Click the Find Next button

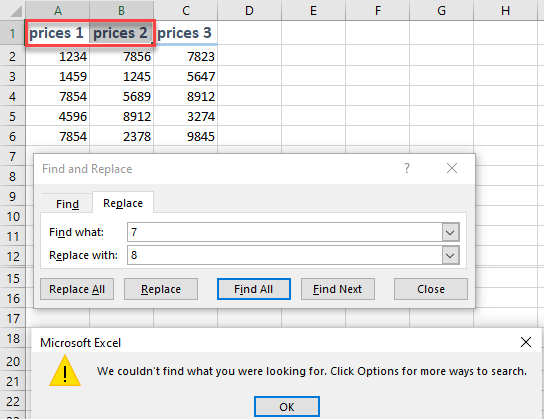click(x=338, y=289)
